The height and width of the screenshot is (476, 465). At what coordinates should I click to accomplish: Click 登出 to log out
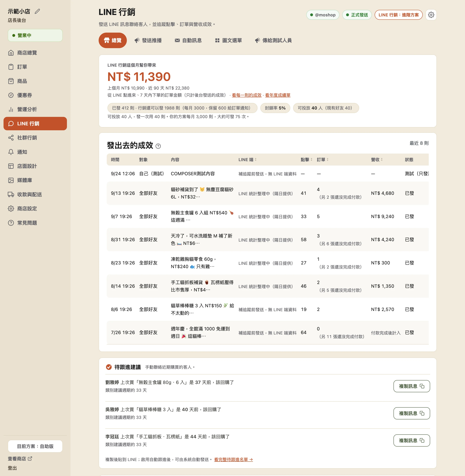tap(12, 468)
